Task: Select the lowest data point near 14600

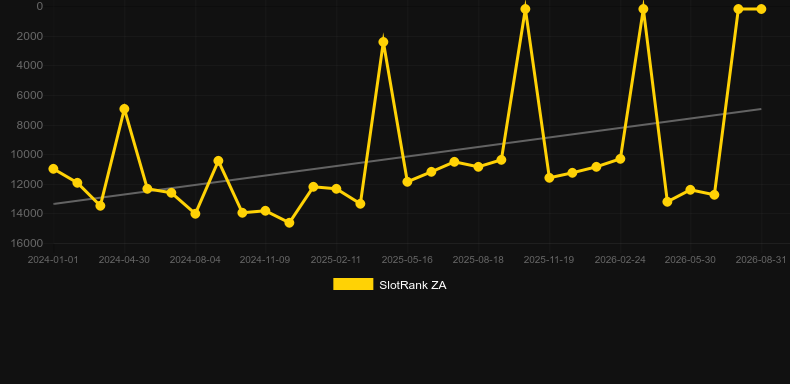Action: point(289,222)
